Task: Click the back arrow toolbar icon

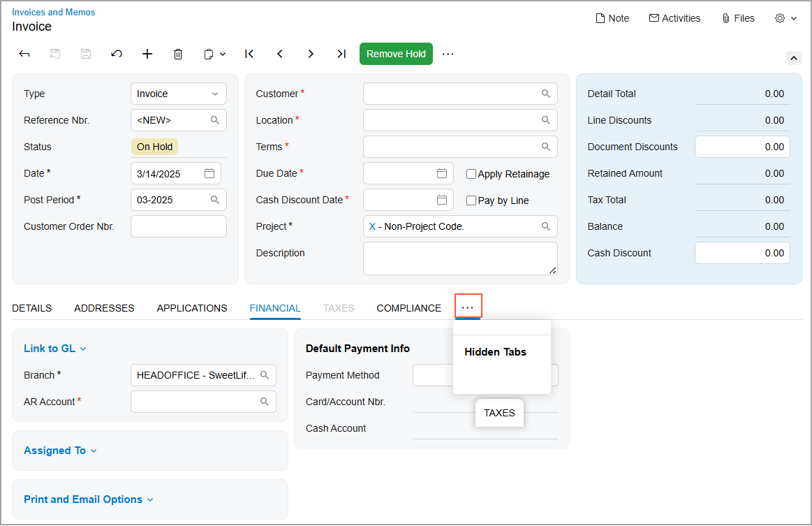Action: (24, 54)
